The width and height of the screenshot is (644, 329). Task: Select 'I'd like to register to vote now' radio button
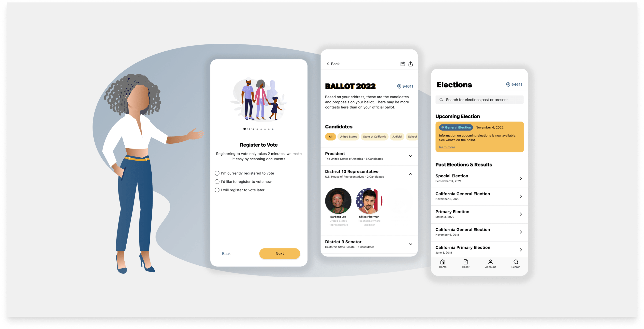tap(217, 181)
